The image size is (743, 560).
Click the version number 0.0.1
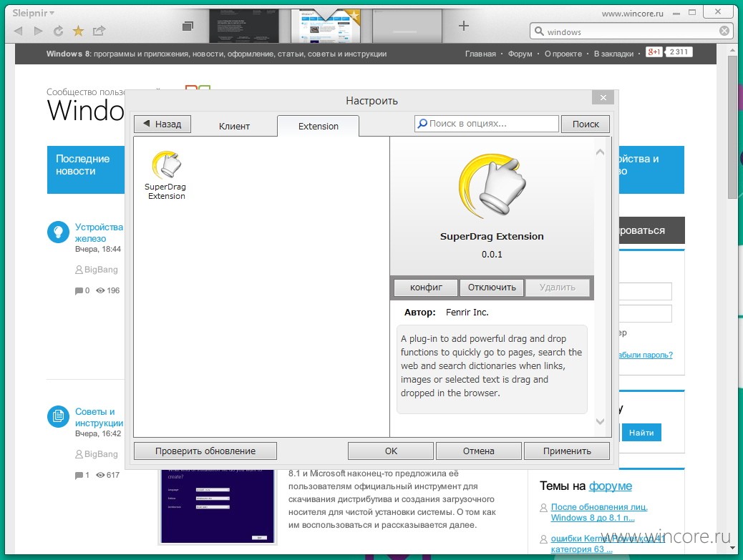pyautogui.click(x=492, y=254)
